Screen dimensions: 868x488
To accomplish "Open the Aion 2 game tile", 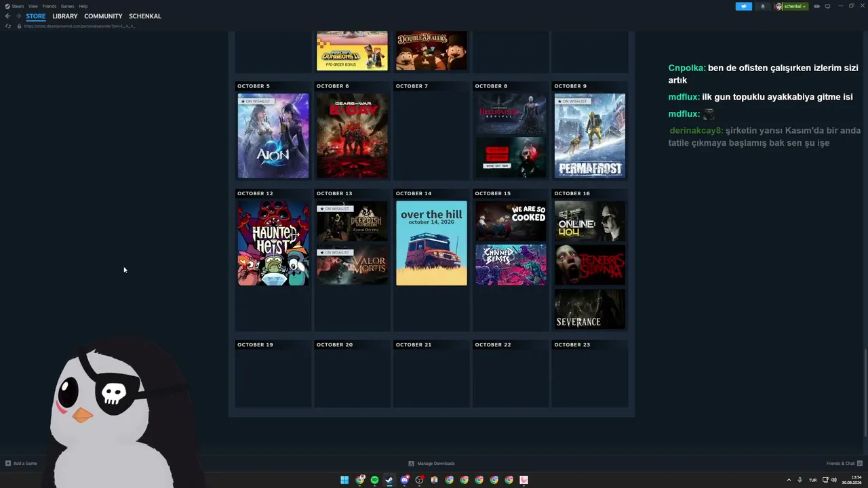I will pyautogui.click(x=273, y=136).
